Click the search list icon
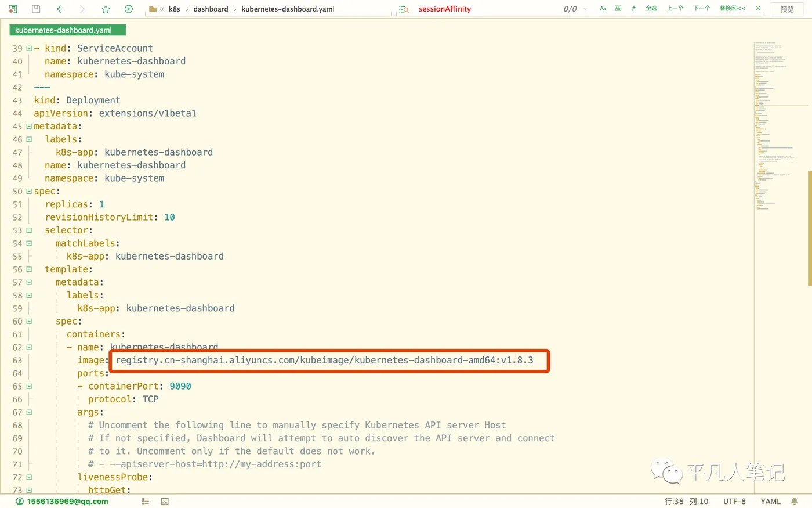Image resolution: width=812 pixels, height=508 pixels. (404, 9)
